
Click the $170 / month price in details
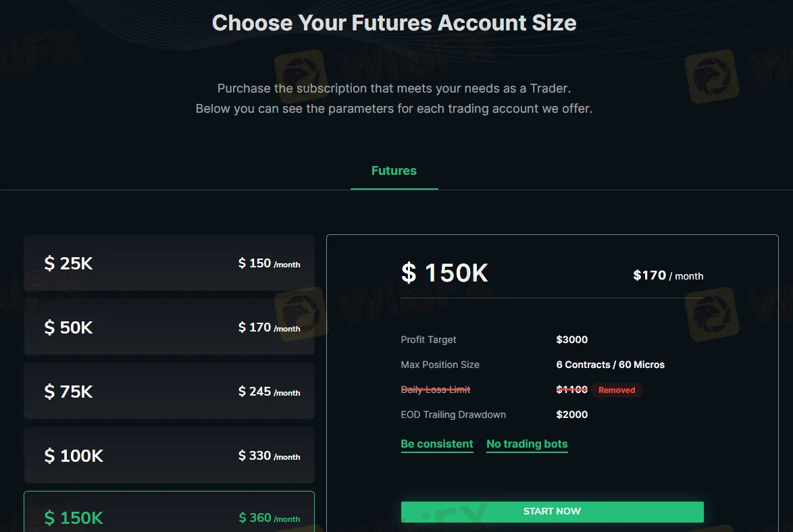point(668,275)
